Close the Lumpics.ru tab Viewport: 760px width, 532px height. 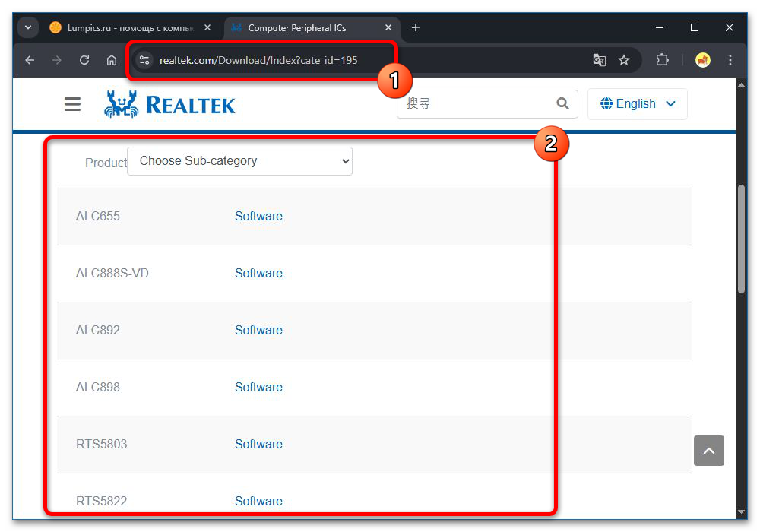pyautogui.click(x=207, y=27)
